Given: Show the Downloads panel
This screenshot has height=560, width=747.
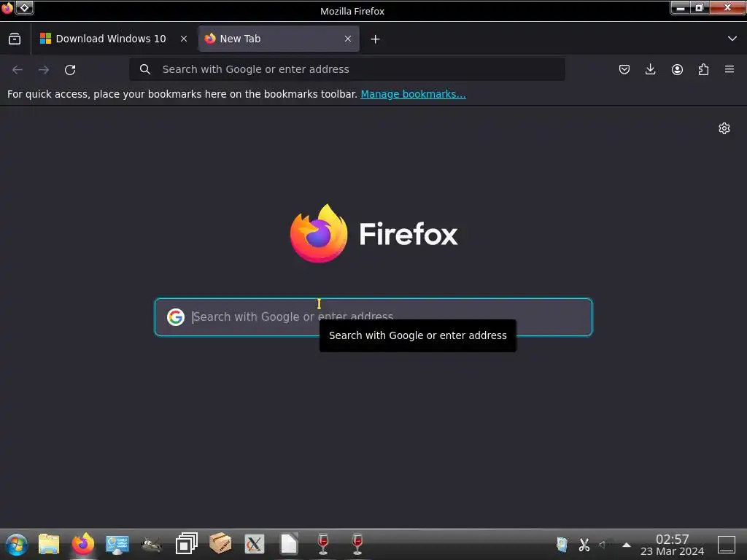Looking at the screenshot, I should click(x=650, y=69).
